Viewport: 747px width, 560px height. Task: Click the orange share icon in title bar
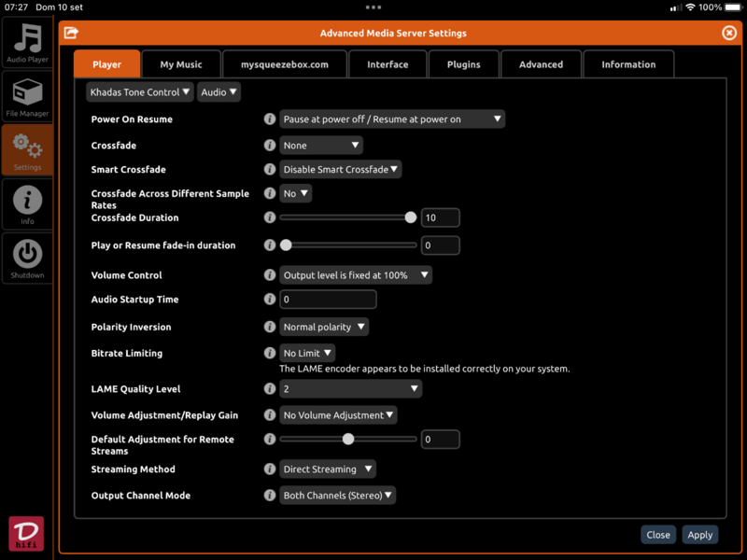(x=71, y=33)
